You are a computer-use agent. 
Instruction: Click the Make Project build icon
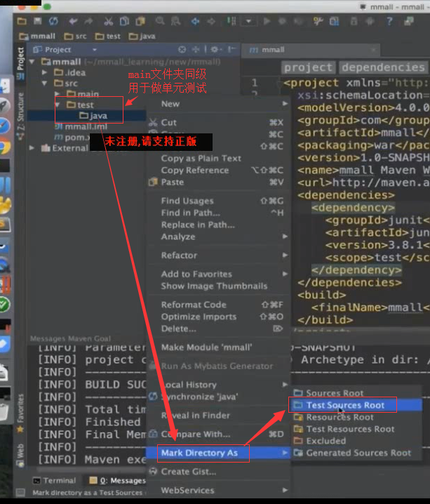231,22
